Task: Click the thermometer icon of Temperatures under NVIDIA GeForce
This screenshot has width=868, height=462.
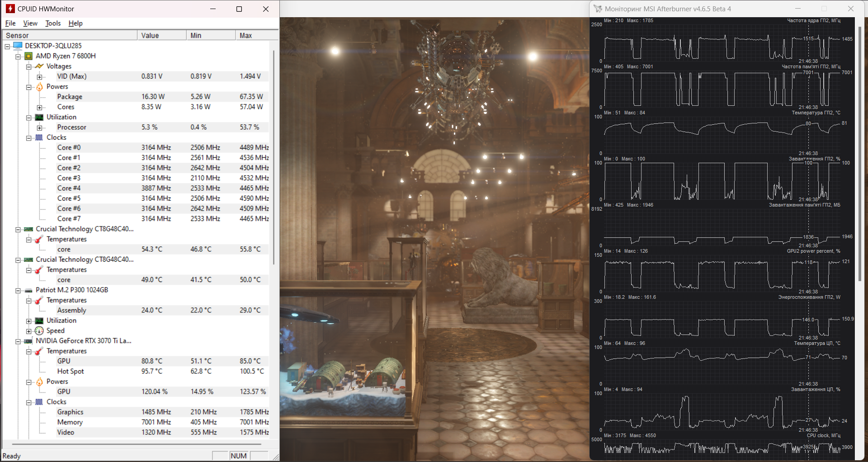Action: pos(39,351)
